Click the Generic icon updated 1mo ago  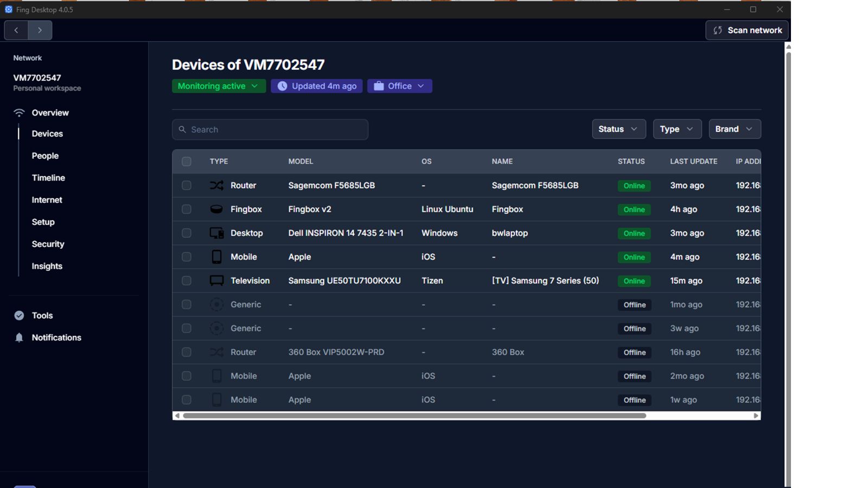click(x=216, y=305)
